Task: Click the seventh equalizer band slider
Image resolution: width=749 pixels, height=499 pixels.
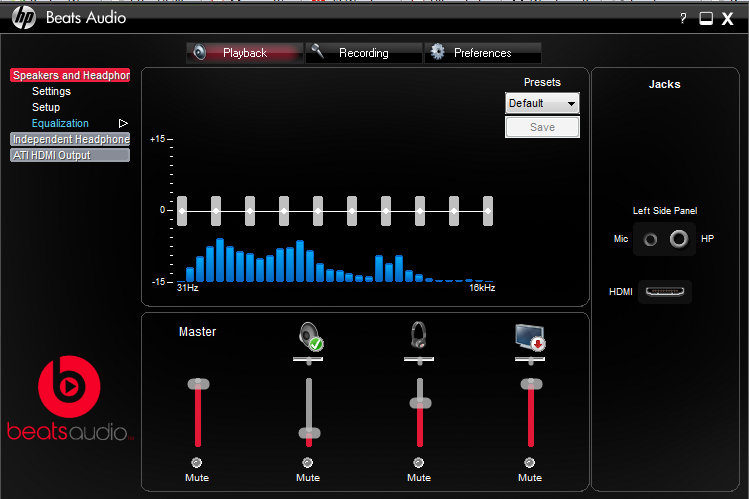Action: coord(386,211)
